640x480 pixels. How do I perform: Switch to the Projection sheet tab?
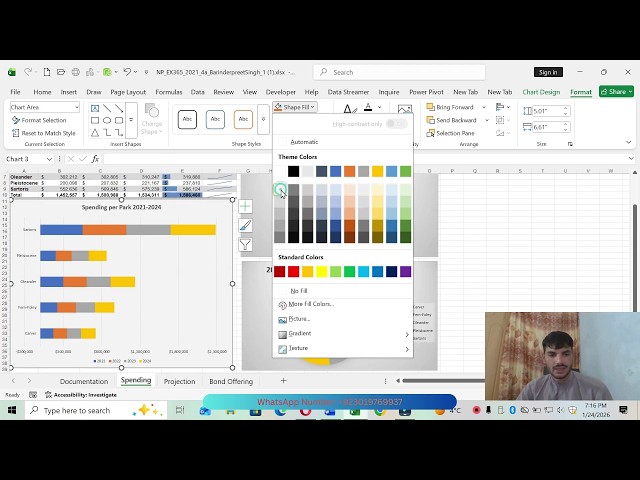pyautogui.click(x=179, y=381)
